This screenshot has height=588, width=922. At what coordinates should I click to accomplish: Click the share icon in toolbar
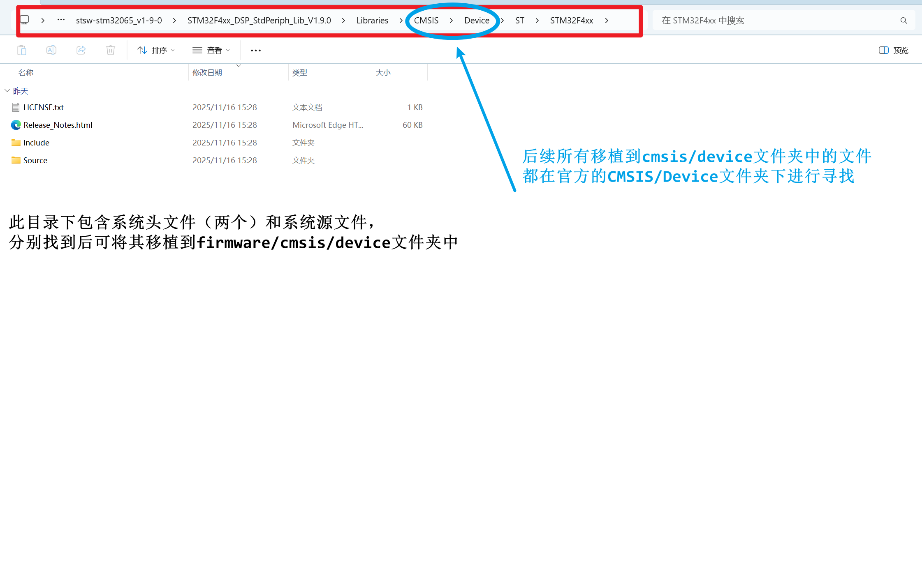81,50
